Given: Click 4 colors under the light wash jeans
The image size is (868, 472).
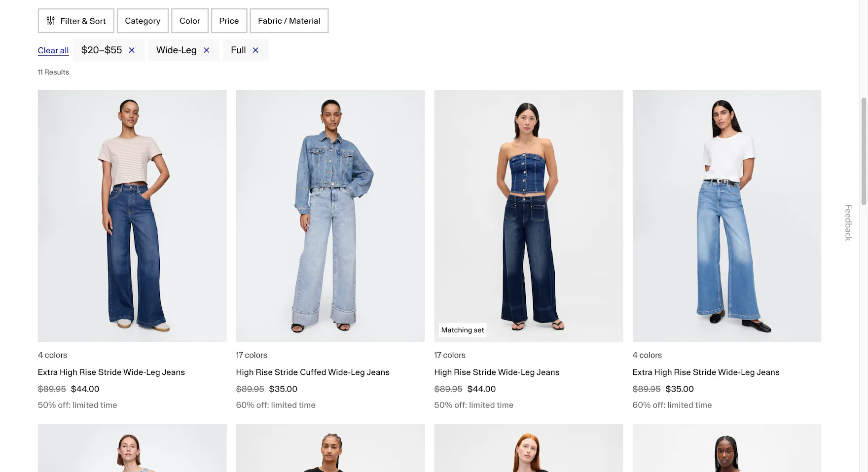Looking at the screenshot, I should [647, 355].
